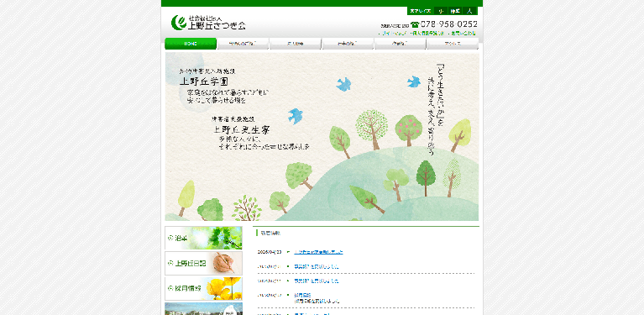Click the 上野丘さつき会 logo
Image resolution: width=644 pixels, height=315 pixels.
pos(208,23)
